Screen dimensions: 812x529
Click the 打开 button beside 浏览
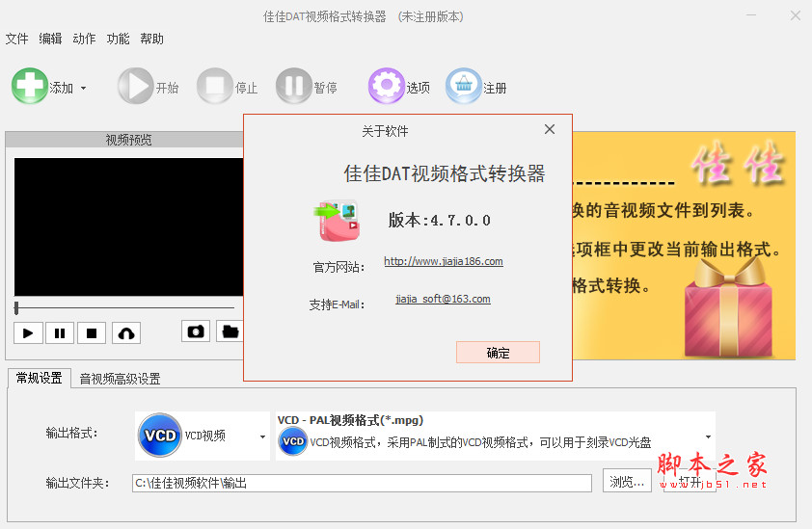coord(690,481)
